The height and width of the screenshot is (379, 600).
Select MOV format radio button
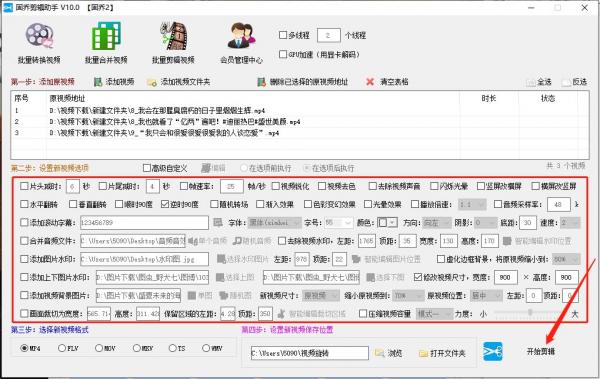tap(99, 348)
